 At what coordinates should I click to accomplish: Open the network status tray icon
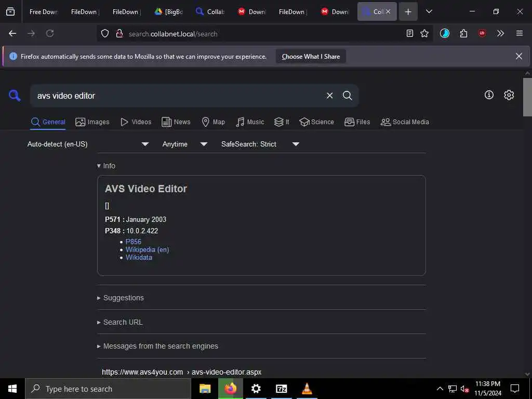pyautogui.click(x=453, y=389)
